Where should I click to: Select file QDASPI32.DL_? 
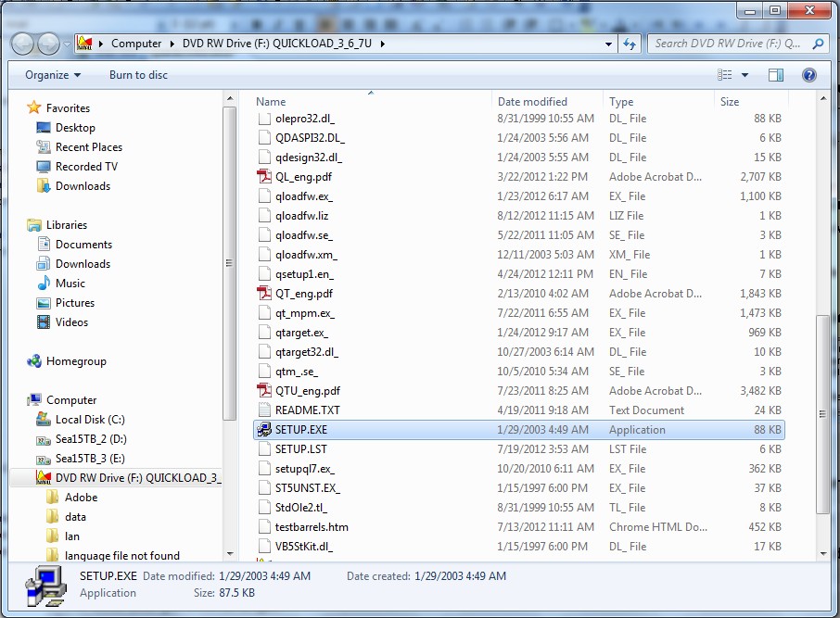pos(310,138)
